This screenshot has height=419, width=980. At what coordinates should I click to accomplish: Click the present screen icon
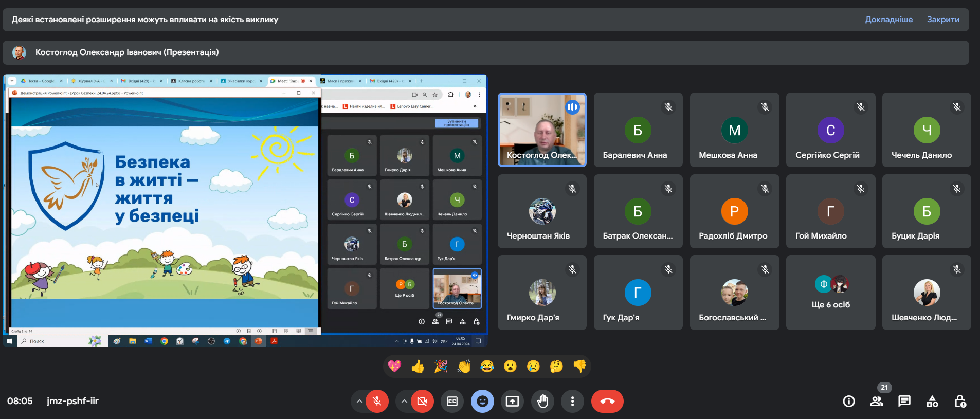pyautogui.click(x=513, y=402)
